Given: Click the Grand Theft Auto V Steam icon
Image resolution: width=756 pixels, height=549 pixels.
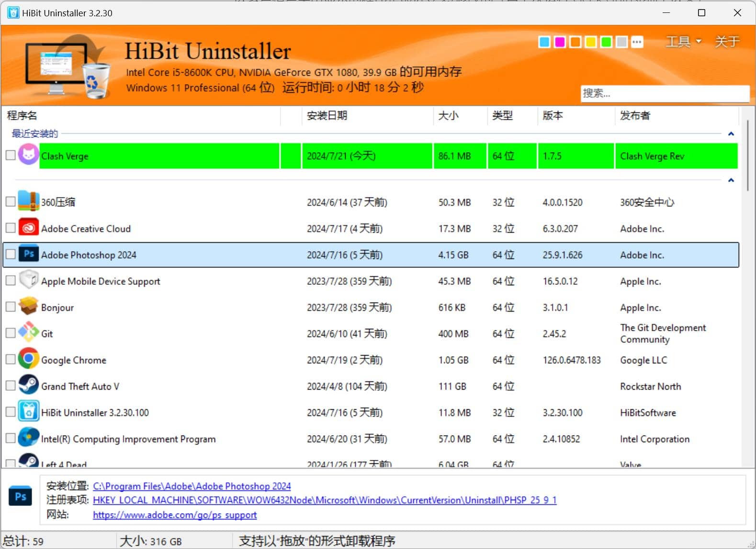Looking at the screenshot, I should (x=28, y=385).
